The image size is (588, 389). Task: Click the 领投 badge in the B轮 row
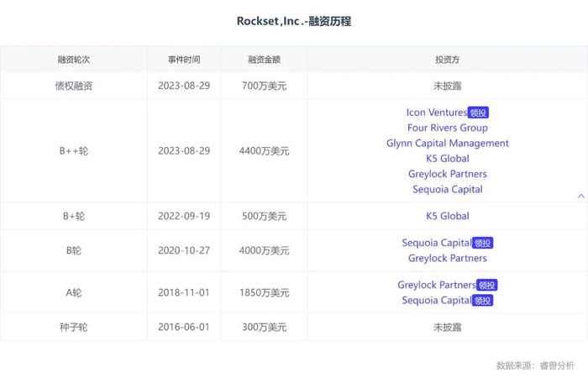pyautogui.click(x=482, y=243)
